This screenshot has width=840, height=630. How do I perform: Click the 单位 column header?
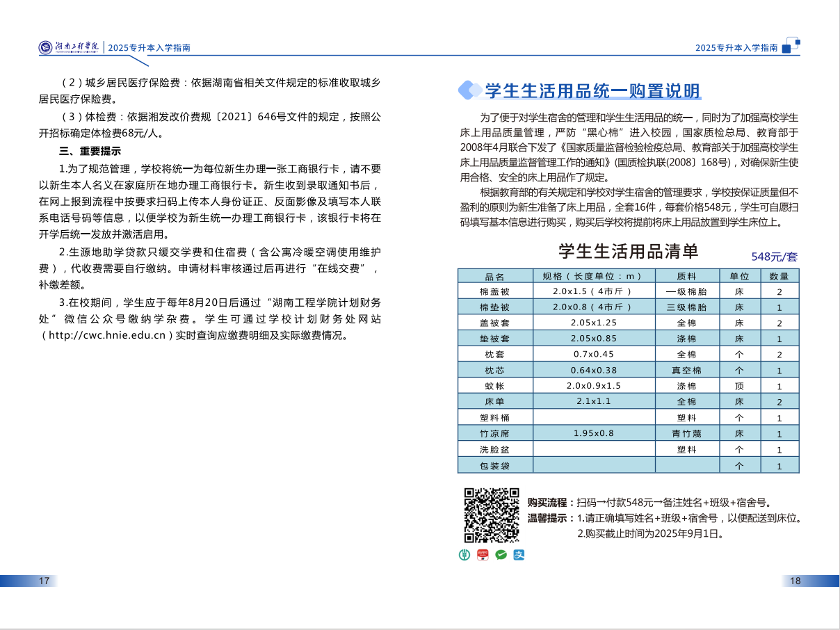(739, 275)
